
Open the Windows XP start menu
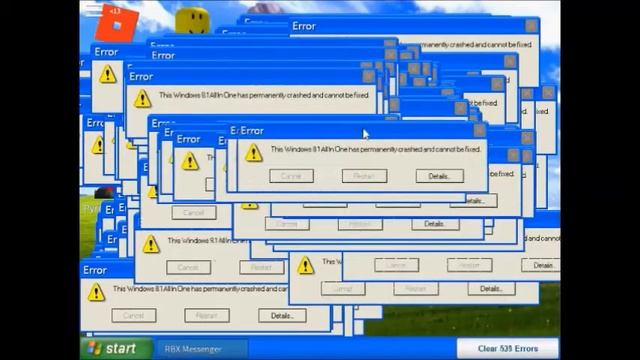pos(116,348)
